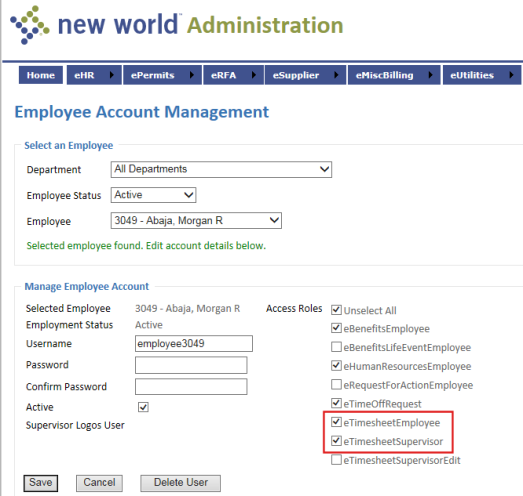Viewport: 523px width, 496px height.
Task: Click the new world logo icon
Action: click(30, 25)
